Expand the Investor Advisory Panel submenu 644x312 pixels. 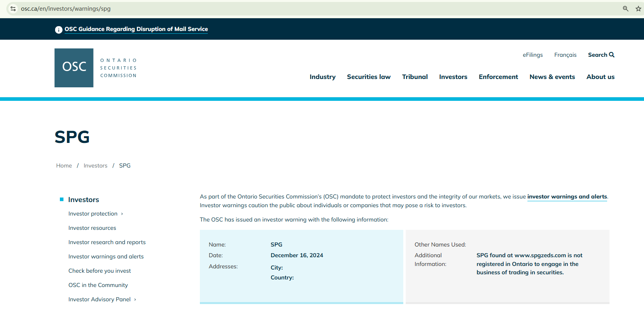click(x=135, y=300)
